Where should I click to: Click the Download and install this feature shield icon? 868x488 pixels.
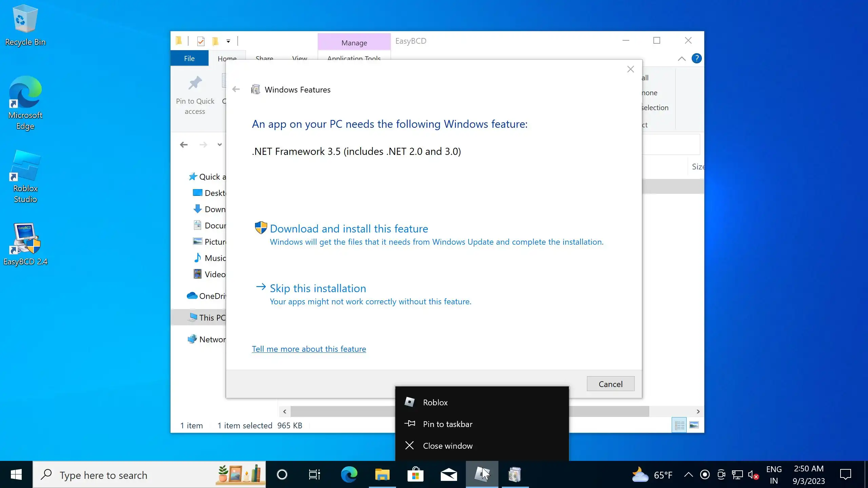pos(261,228)
